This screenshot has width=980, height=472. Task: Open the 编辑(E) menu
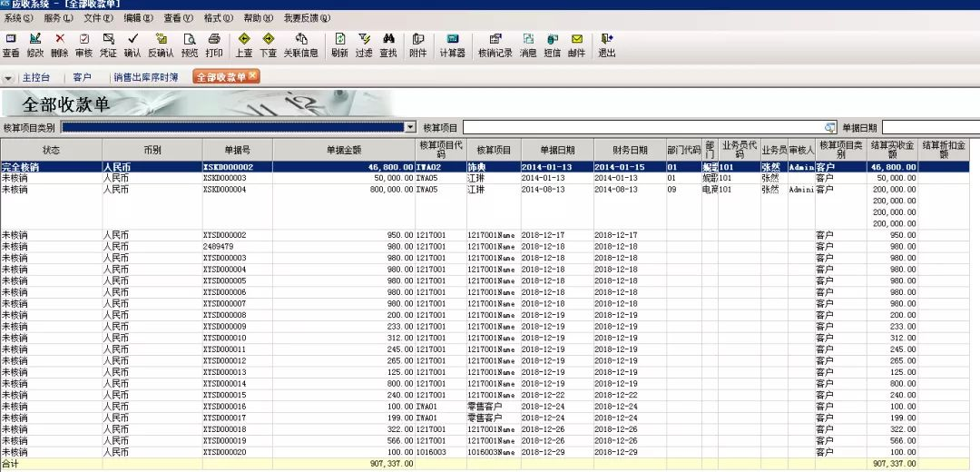pyautogui.click(x=139, y=19)
